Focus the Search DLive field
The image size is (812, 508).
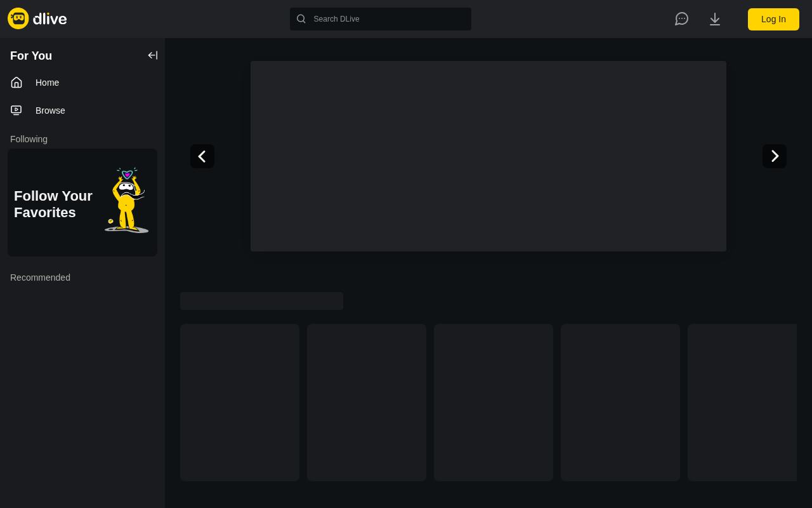381,19
